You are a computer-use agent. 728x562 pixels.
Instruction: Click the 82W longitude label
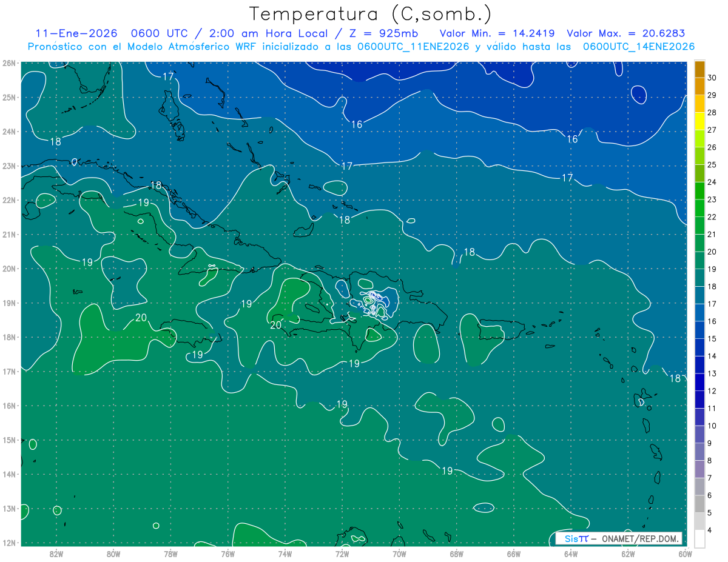(56, 554)
